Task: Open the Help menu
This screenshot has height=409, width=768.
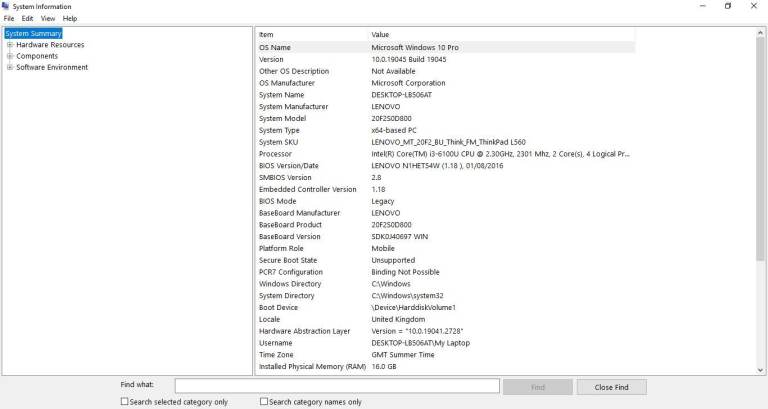Action: (70, 18)
